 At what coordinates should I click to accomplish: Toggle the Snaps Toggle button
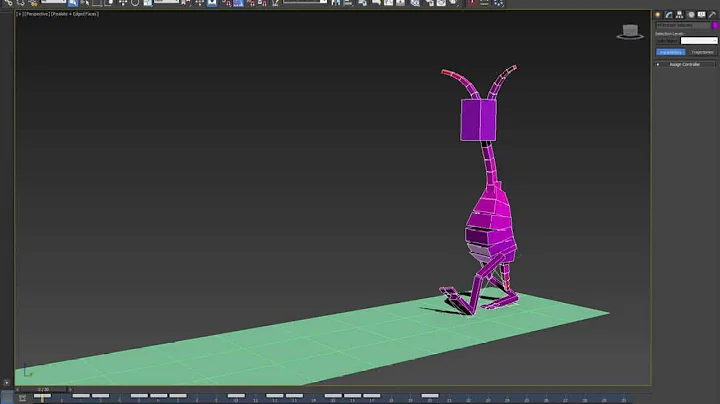click(227, 3)
